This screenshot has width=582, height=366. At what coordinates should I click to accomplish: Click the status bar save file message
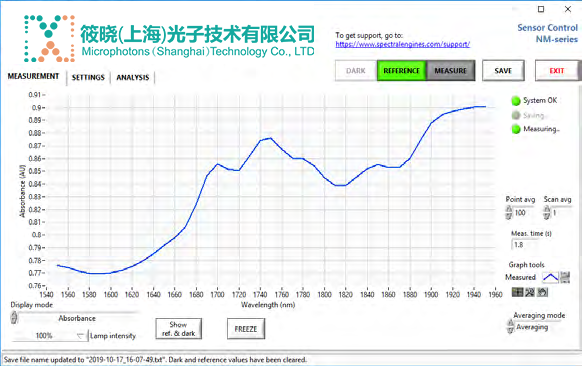tap(156, 360)
